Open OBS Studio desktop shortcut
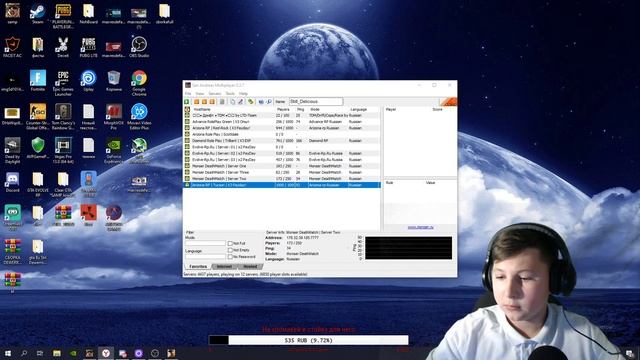Viewport: 640px width, 360px height. click(x=139, y=47)
